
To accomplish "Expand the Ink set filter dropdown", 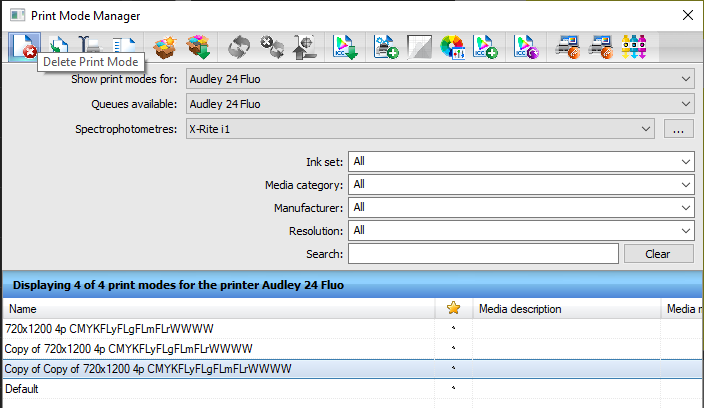I will [521, 162].
